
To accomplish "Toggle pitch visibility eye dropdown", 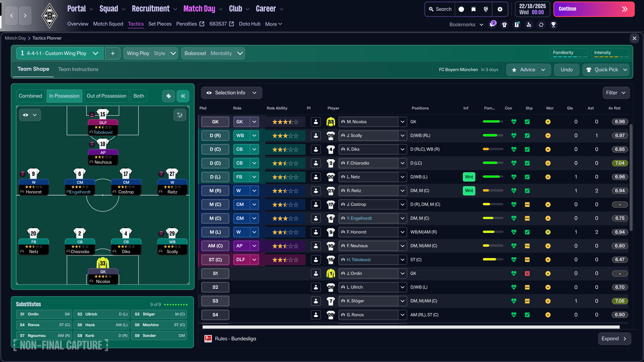I will coord(30,115).
